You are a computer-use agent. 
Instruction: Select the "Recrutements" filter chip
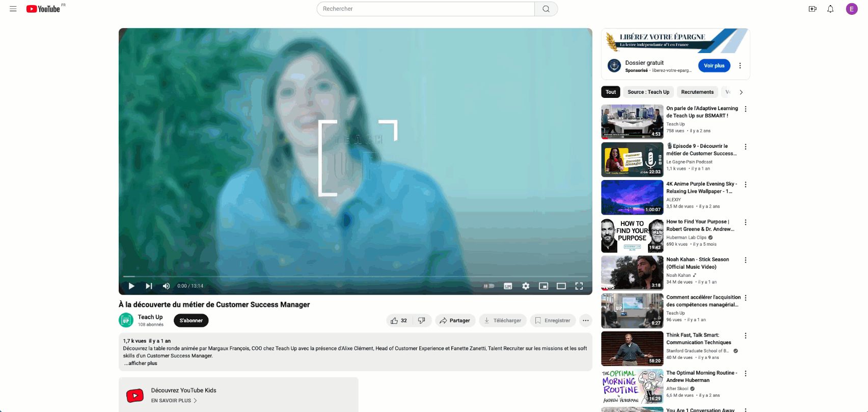point(697,92)
